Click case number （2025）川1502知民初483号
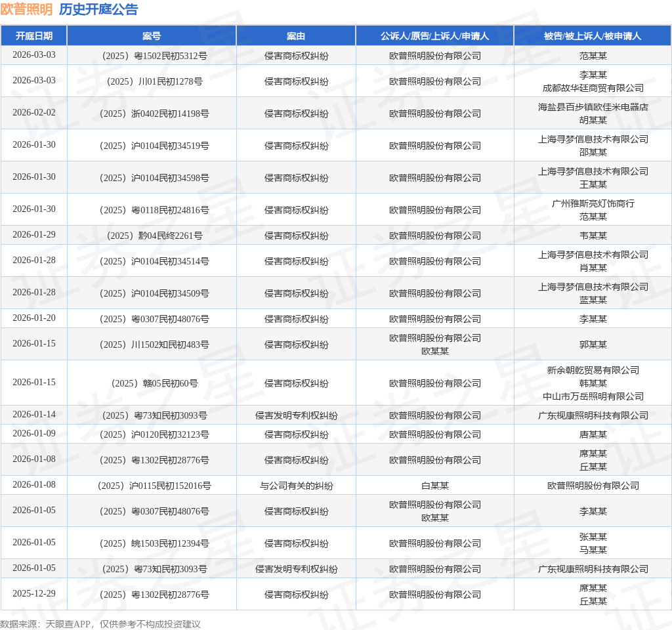 (155, 345)
